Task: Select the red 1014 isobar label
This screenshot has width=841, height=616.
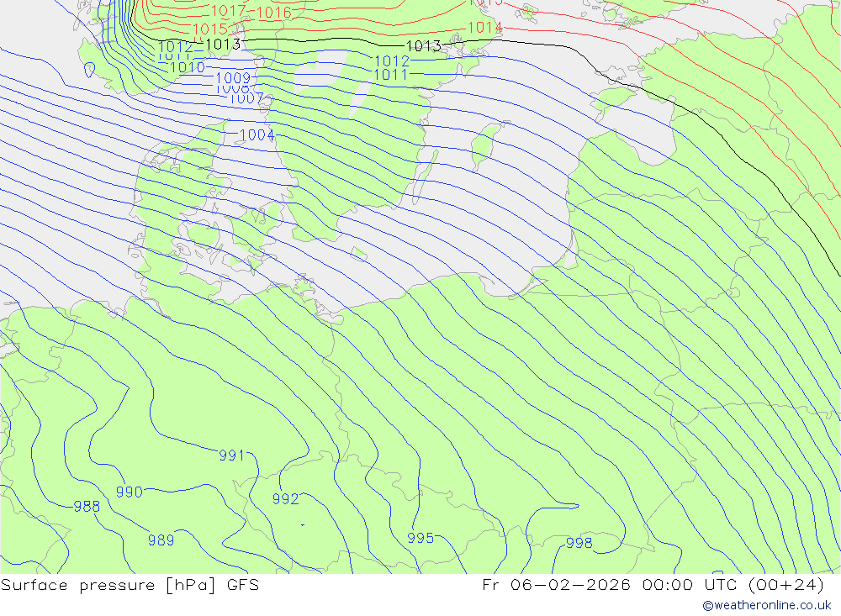Action: 485,27
